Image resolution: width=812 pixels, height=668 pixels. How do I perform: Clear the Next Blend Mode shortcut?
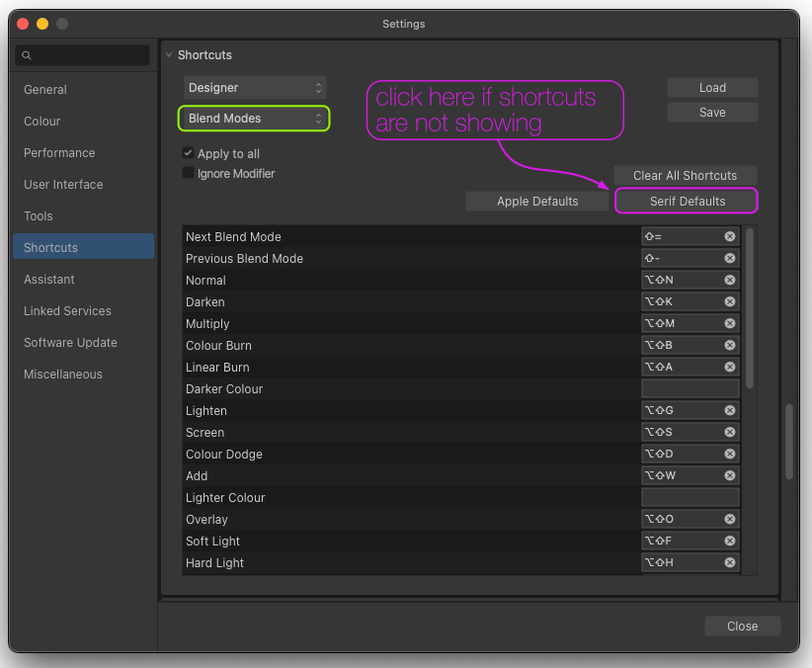point(729,236)
